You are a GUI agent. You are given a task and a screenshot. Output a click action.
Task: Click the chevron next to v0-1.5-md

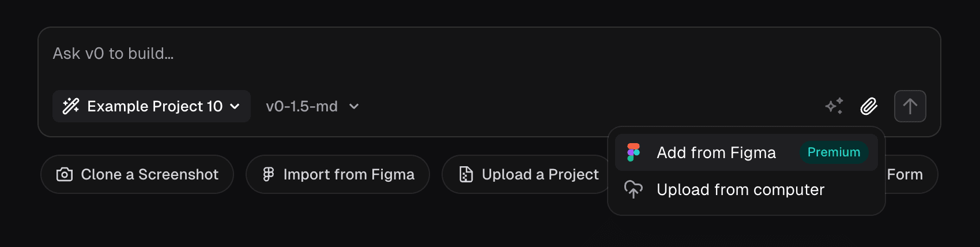click(354, 106)
